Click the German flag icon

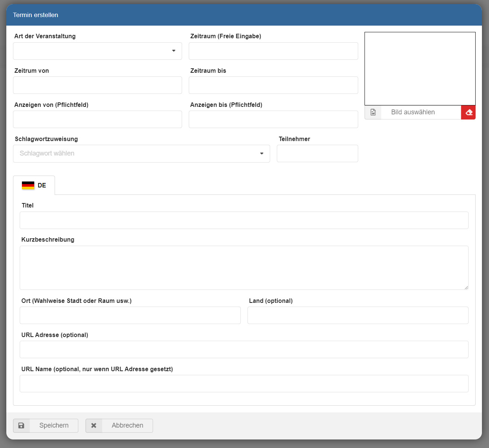click(x=28, y=185)
